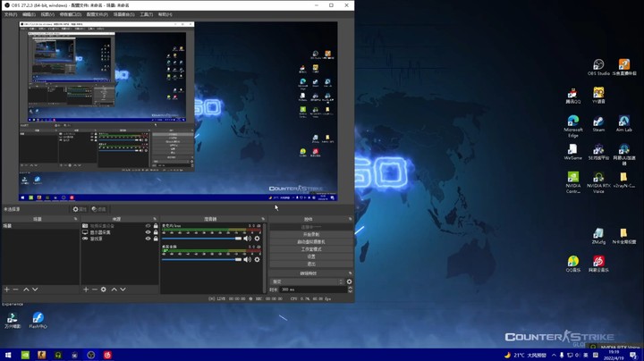Move the source down in the Sources list

(x=123, y=290)
